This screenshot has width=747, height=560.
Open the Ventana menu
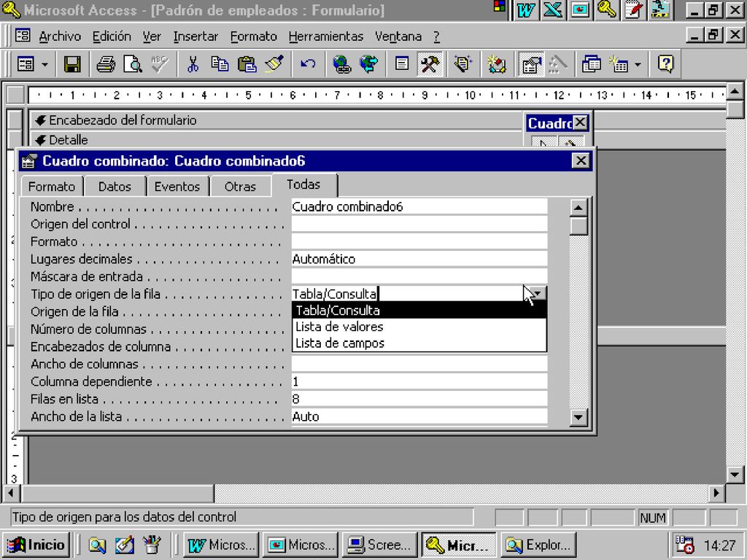tap(398, 36)
